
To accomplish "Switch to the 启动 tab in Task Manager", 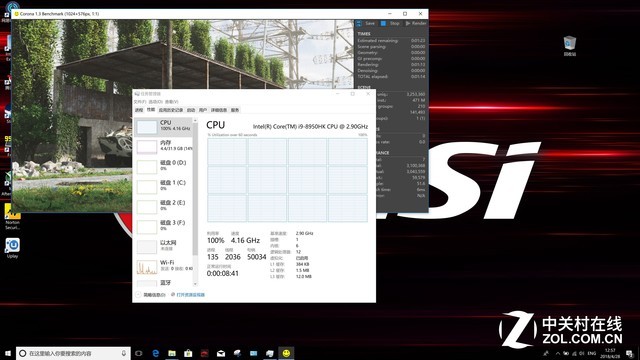I will [191, 110].
